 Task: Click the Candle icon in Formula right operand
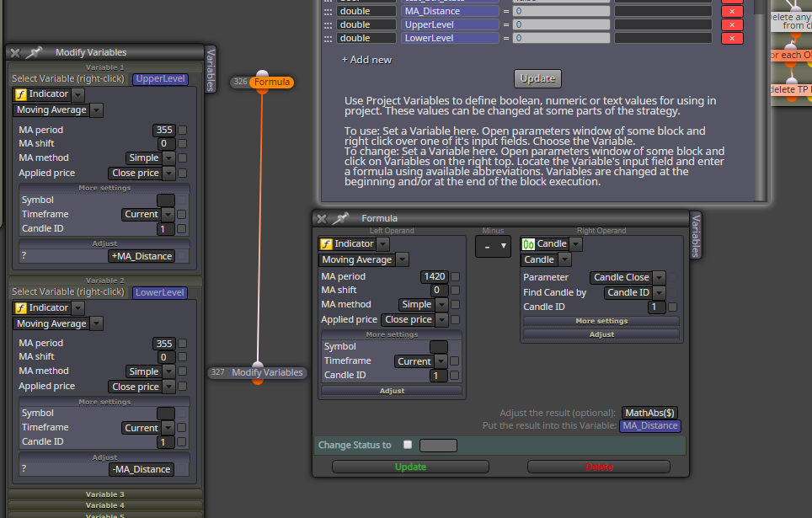tap(528, 244)
